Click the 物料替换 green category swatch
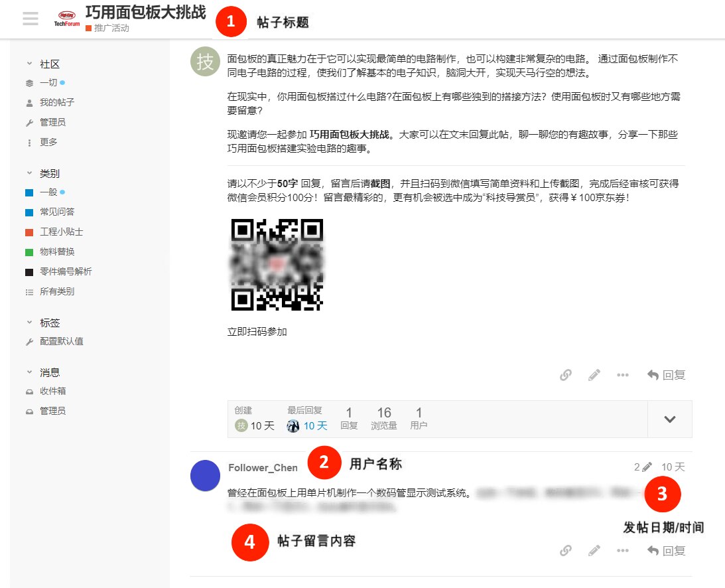The width and height of the screenshot is (725, 588). [29, 252]
